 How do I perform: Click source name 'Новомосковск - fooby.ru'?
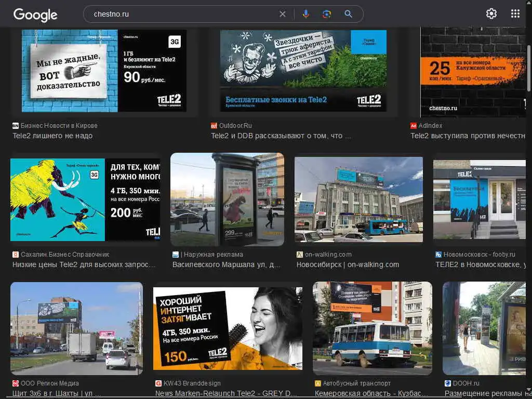coord(480,255)
